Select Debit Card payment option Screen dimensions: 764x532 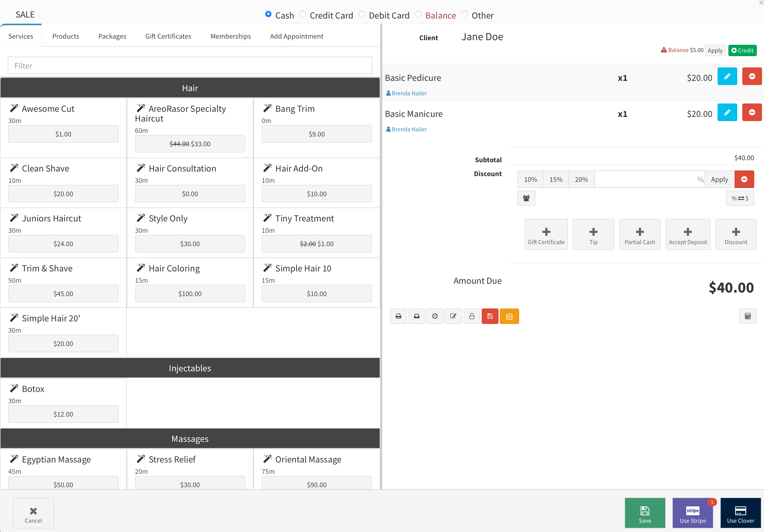click(362, 14)
